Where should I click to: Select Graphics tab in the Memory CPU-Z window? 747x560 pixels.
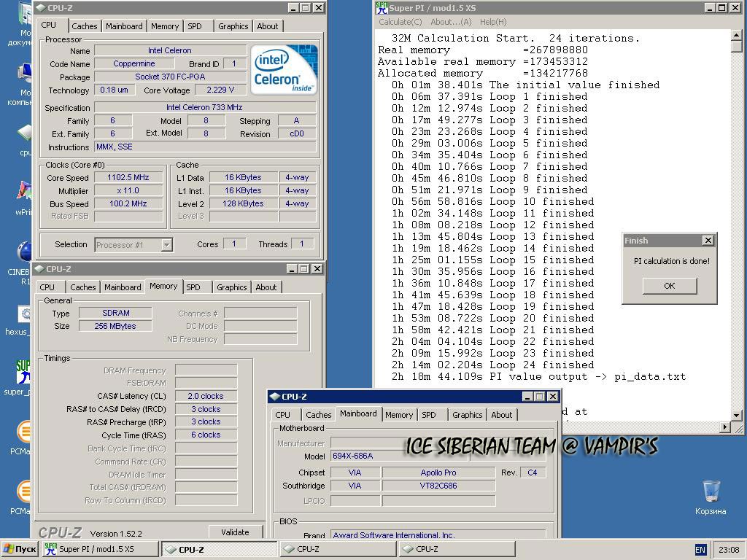231,287
